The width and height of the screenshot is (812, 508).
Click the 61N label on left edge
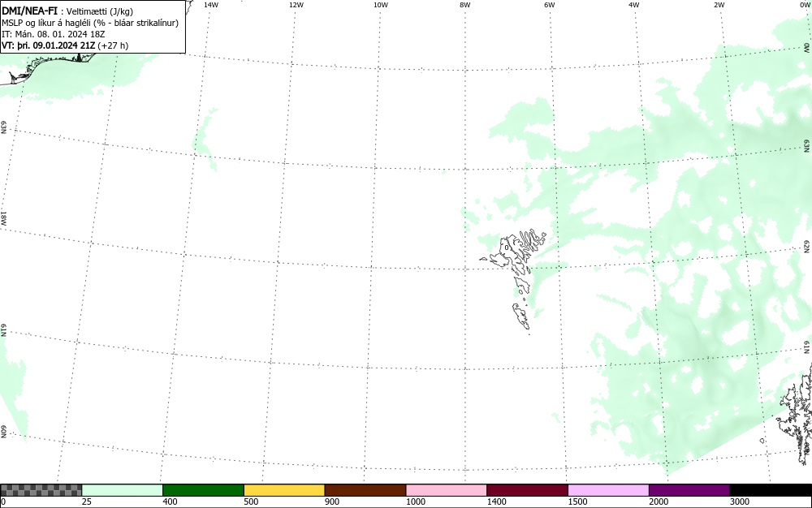tap(3, 330)
